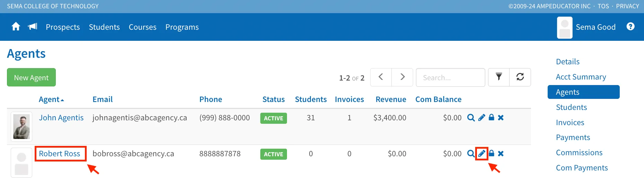Select Payments in the side menu
Image resolution: width=644 pixels, height=186 pixels.
pos(573,137)
